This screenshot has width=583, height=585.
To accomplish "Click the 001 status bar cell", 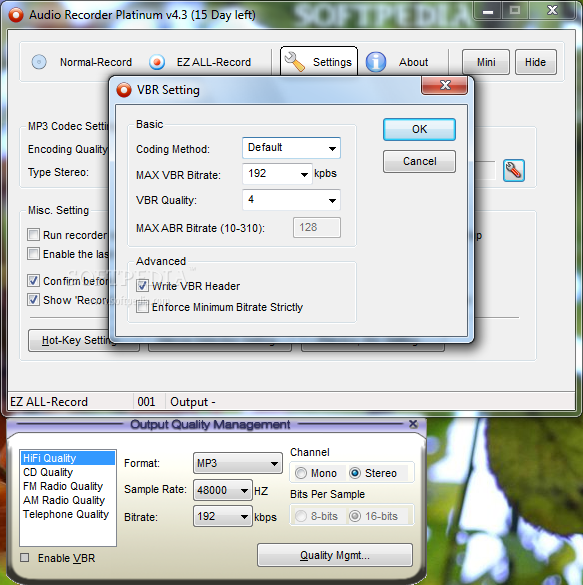I will pos(146,402).
